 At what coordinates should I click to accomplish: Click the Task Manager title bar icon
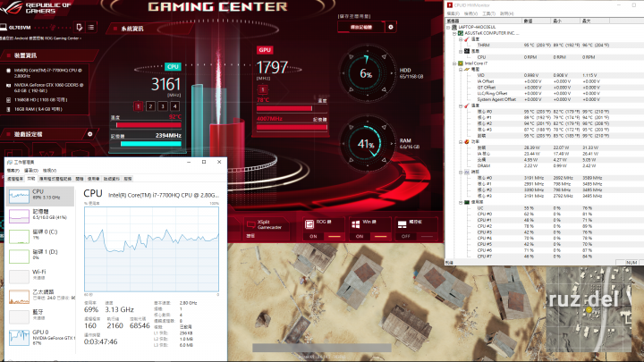click(x=10, y=162)
